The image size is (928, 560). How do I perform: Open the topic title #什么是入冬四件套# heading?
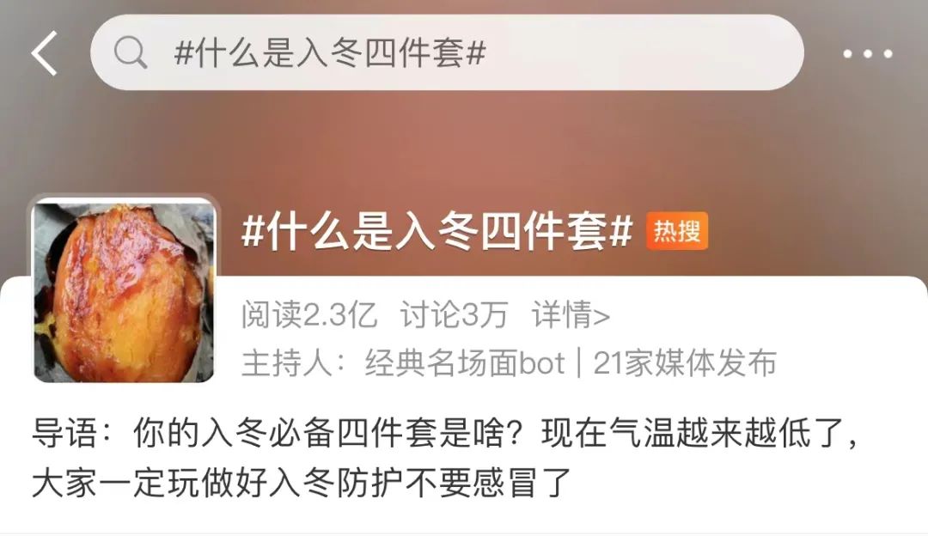coord(437,231)
